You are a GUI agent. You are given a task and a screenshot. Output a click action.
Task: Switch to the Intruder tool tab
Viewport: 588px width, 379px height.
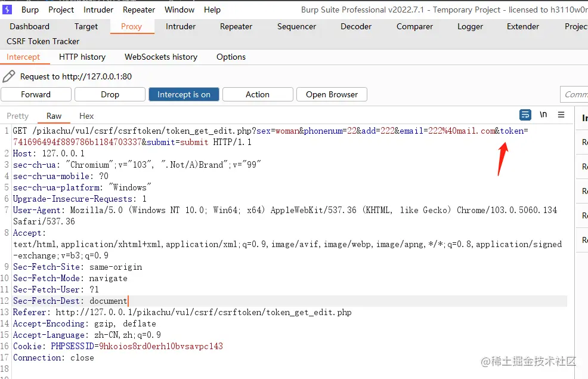(181, 26)
